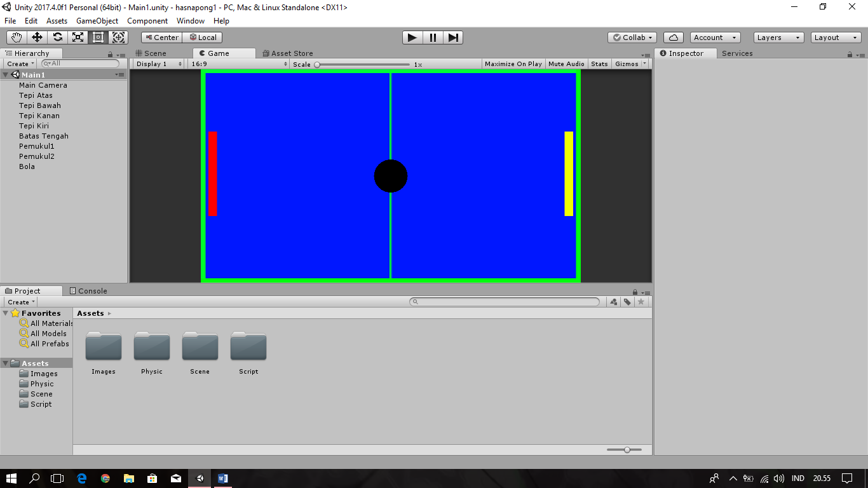Select the Move tool
Viewport: 868px width, 488px height.
[x=37, y=37]
